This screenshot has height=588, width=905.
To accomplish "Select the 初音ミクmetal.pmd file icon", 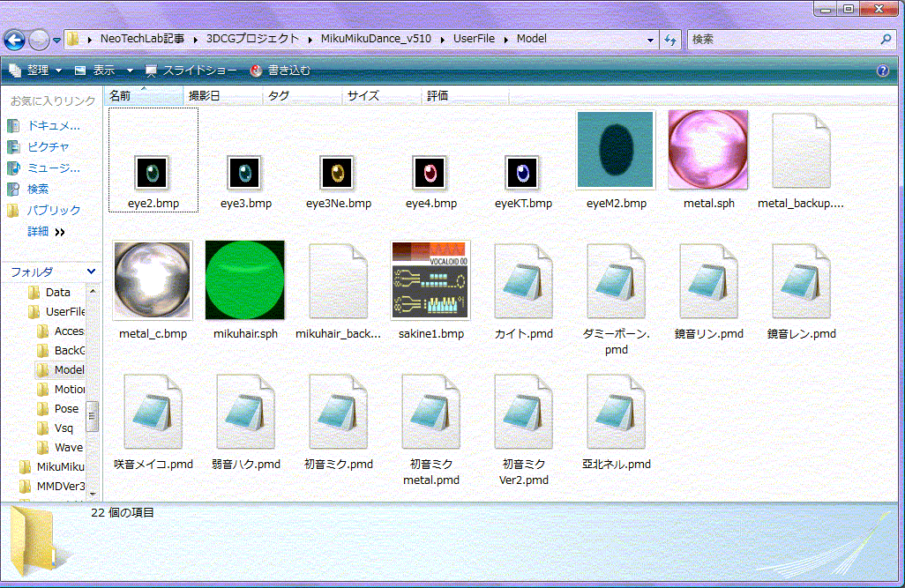I will (x=431, y=412).
